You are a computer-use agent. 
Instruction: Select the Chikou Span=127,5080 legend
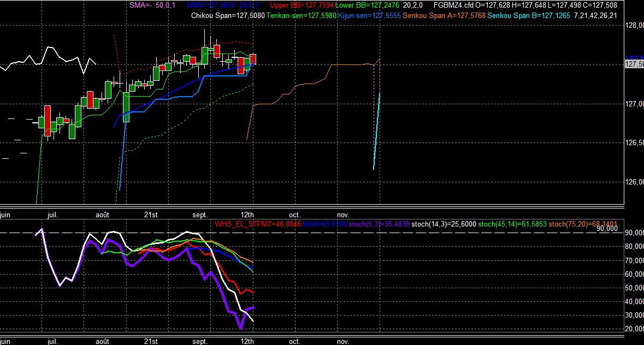[x=228, y=16]
